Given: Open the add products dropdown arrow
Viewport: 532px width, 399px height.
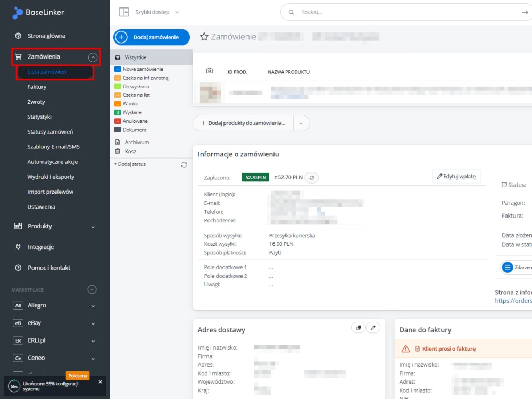Looking at the screenshot, I should click(301, 123).
